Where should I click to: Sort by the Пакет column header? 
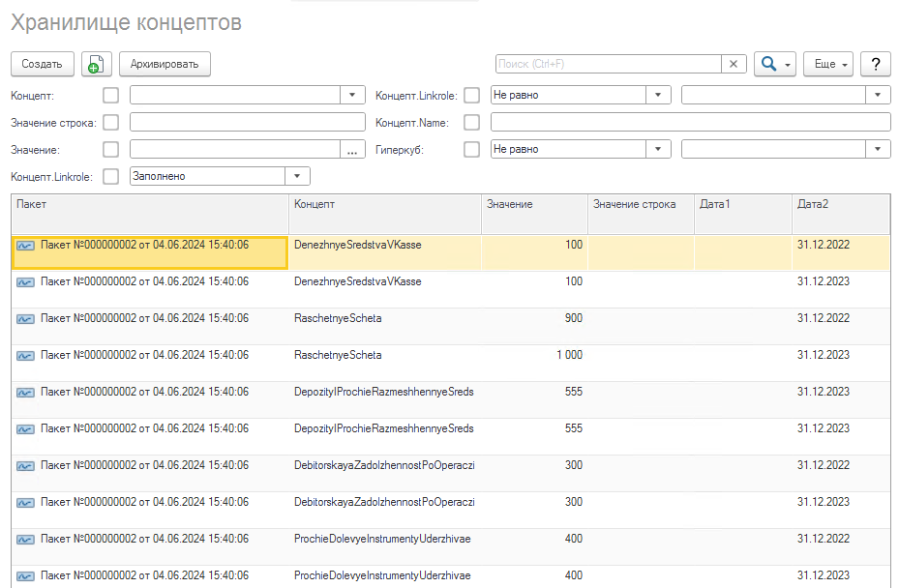[150, 214]
